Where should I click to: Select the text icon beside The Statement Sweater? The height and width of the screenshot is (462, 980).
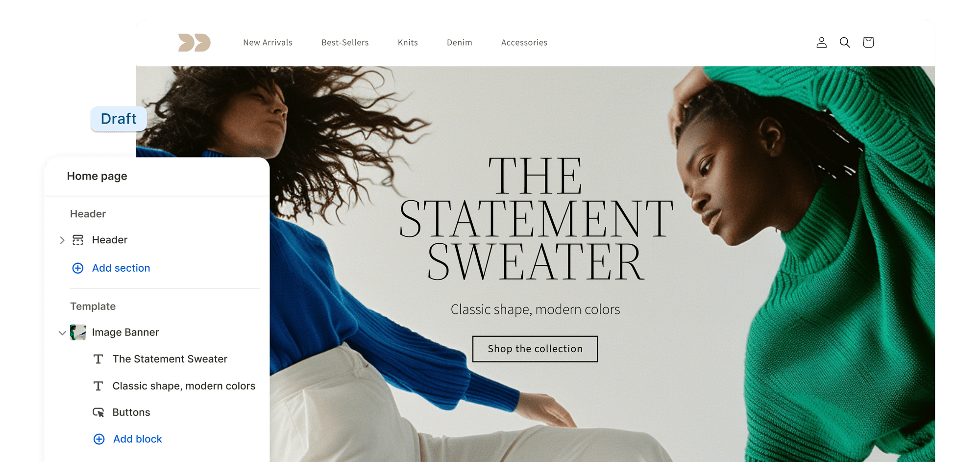(x=98, y=359)
